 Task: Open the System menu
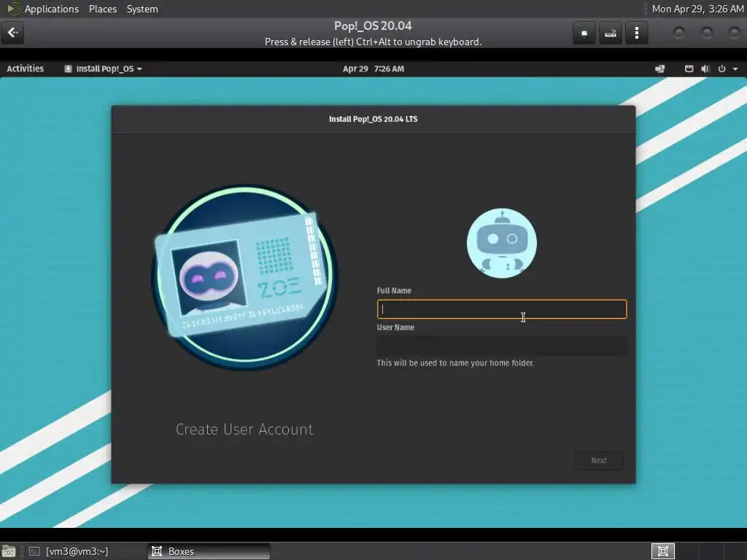coord(142,9)
